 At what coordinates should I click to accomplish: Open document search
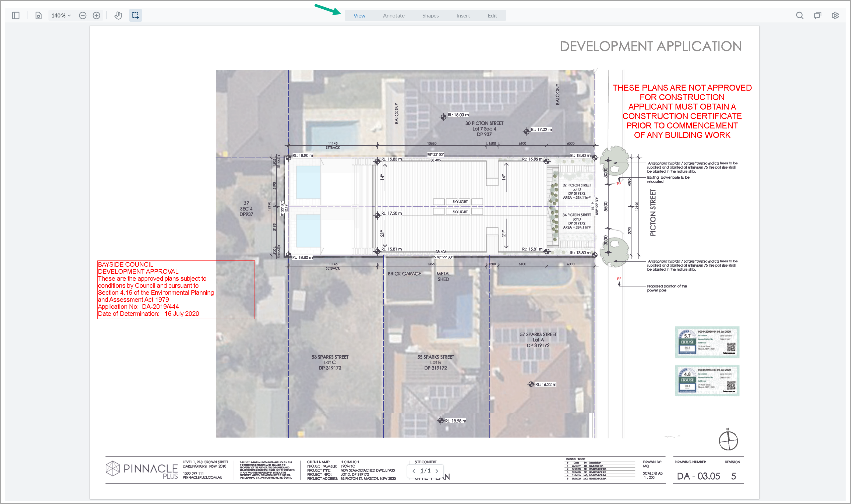(x=800, y=15)
